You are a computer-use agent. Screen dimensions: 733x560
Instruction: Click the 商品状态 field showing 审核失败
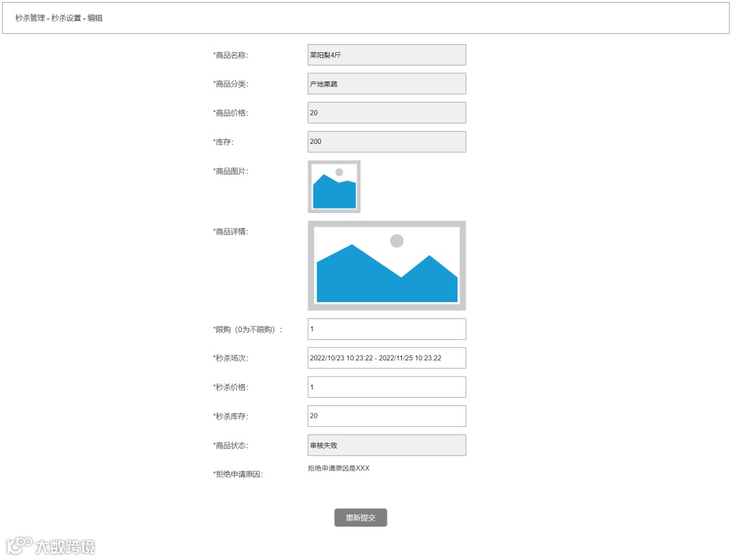(x=387, y=445)
